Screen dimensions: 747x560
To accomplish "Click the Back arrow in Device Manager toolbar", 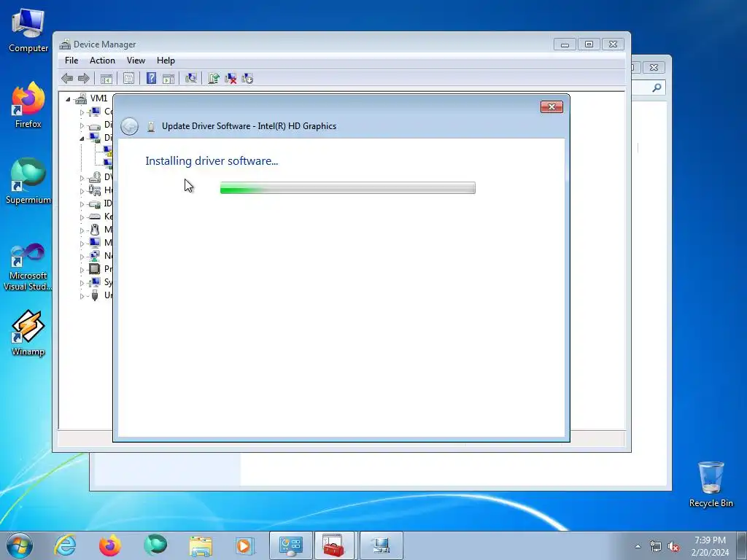I will [67, 79].
